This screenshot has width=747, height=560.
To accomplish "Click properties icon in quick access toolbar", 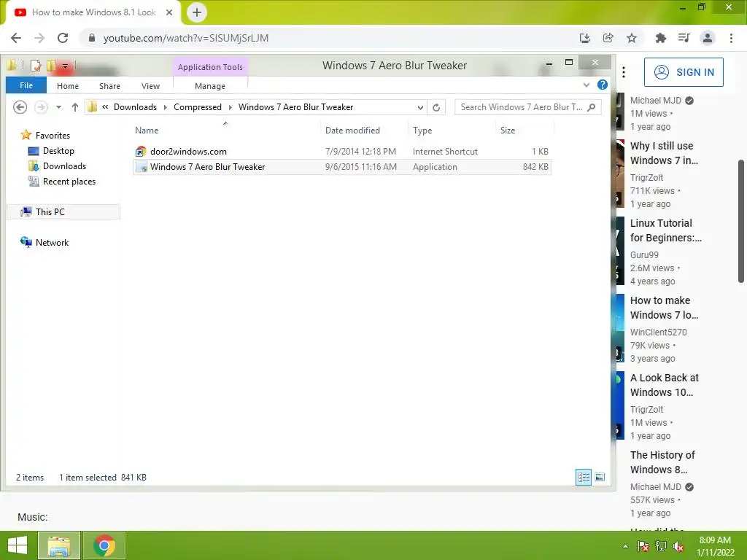I will tap(36, 66).
